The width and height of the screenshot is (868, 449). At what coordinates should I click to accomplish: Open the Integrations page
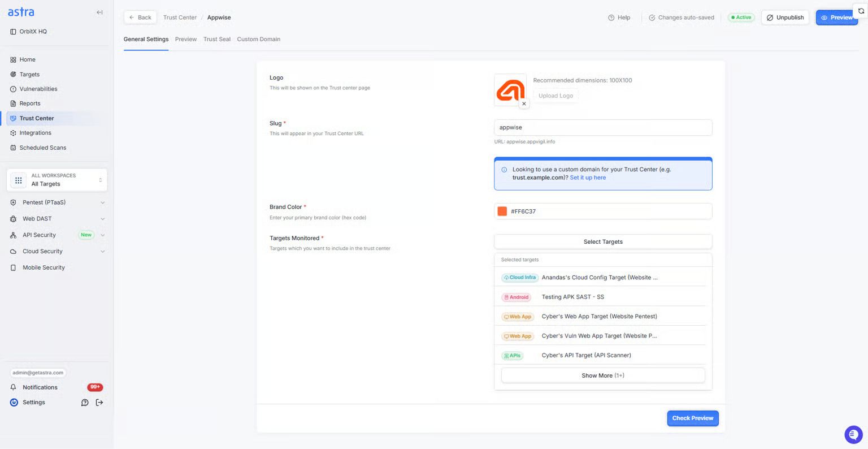coord(35,133)
